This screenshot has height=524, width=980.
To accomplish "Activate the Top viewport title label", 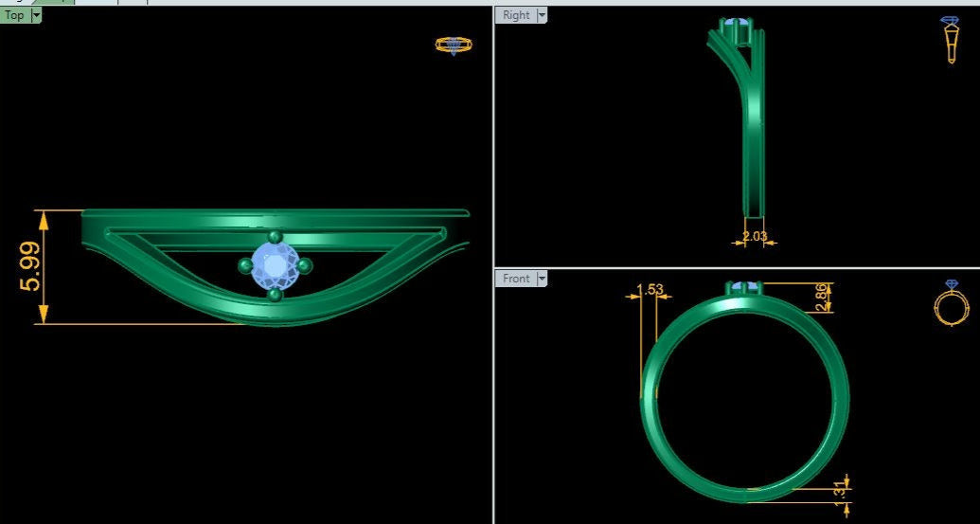I will [x=14, y=15].
